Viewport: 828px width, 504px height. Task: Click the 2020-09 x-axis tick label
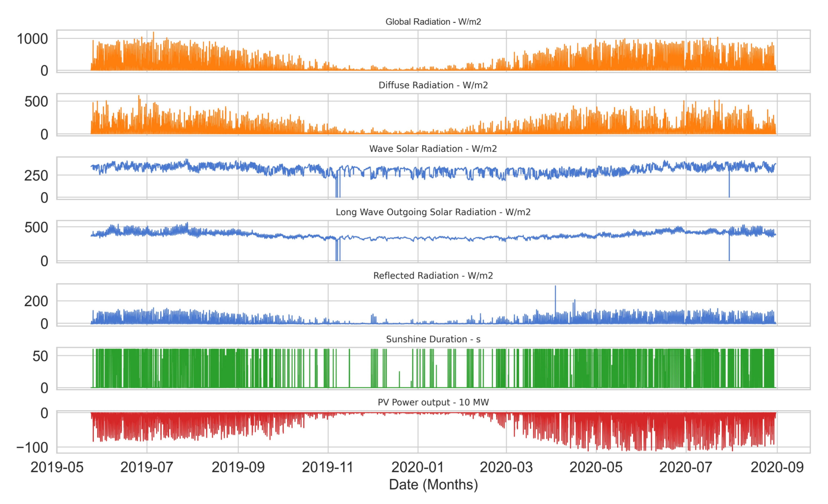pos(777,467)
